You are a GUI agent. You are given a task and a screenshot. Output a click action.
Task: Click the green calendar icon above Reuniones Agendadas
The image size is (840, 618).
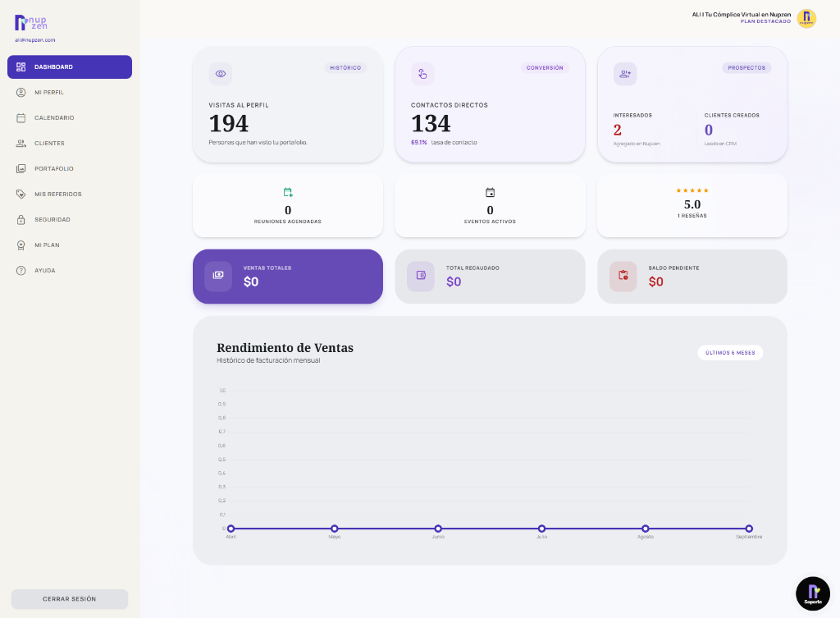point(288,192)
